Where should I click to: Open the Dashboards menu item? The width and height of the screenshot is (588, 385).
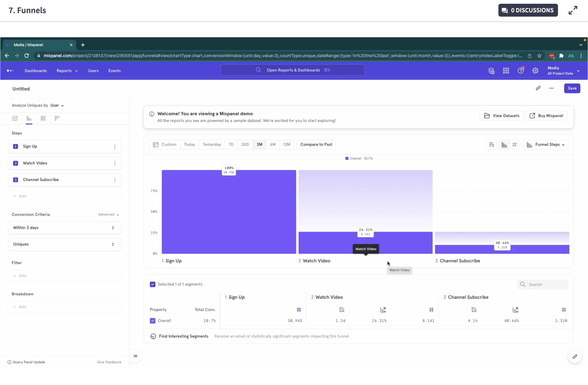point(36,71)
